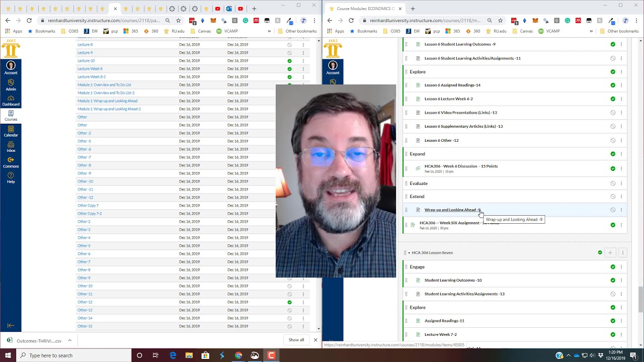Image resolution: width=644 pixels, height=362 pixels.
Task: Toggle publish status of Lecture-10
Action: coord(289,61)
